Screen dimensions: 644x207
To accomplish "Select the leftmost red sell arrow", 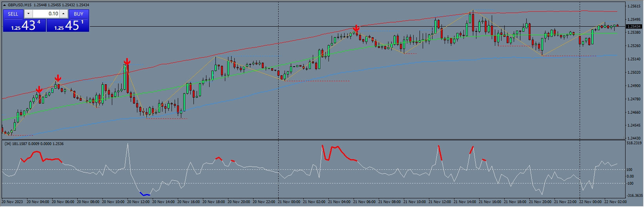I will 39,90.
